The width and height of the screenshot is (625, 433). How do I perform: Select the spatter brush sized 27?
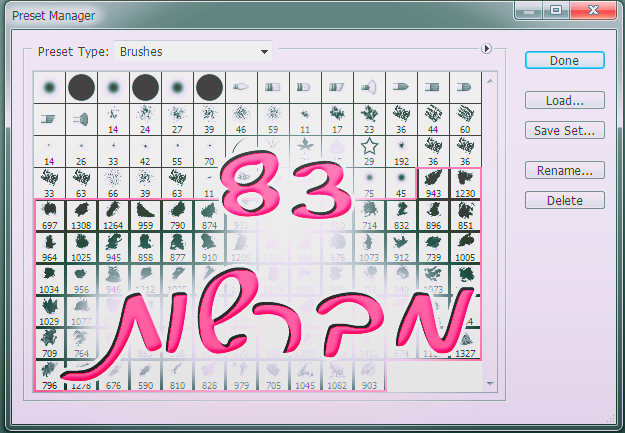(x=177, y=120)
